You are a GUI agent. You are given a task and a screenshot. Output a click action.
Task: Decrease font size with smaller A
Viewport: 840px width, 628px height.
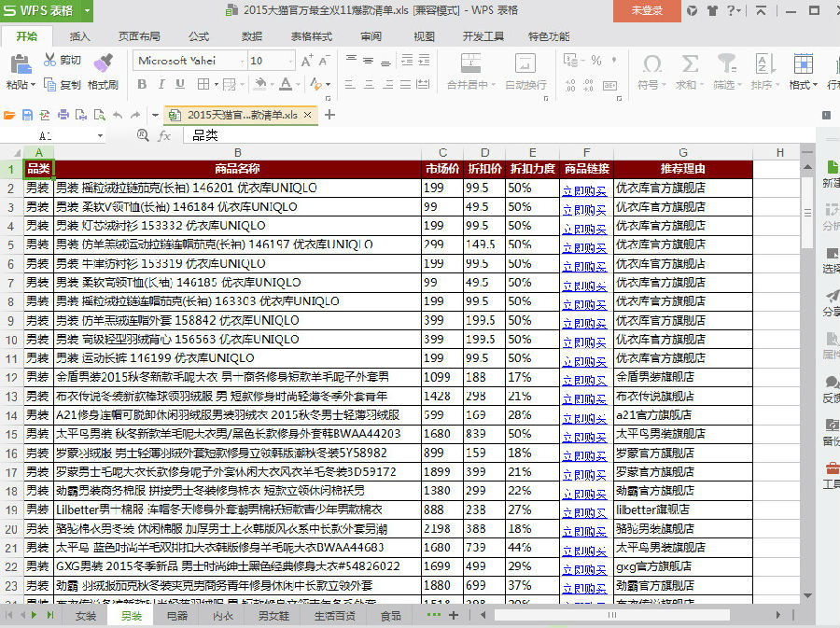(324, 61)
